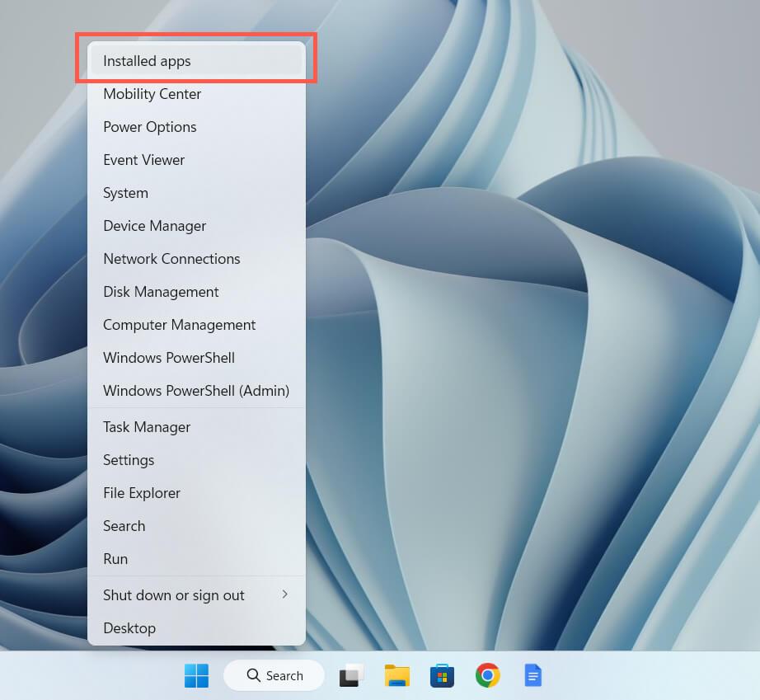
Task: Launch File Explorer from taskbar icon
Action: 397,676
